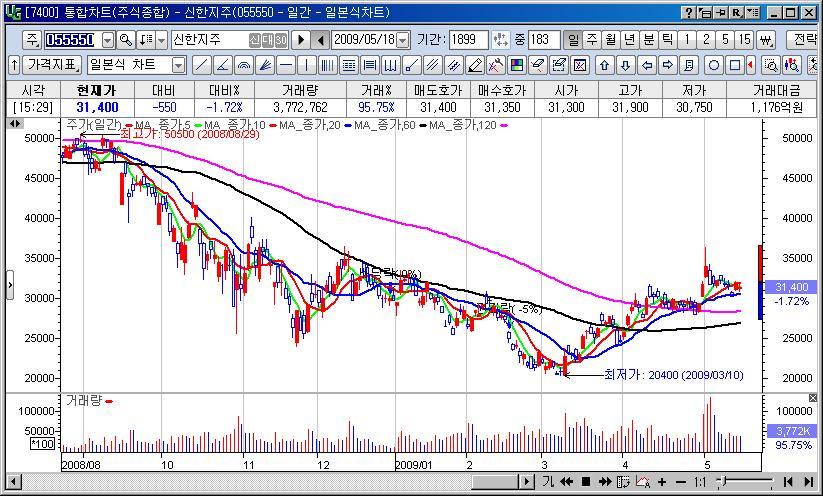Open the date 2009/05/18 dropdown

tap(403, 40)
